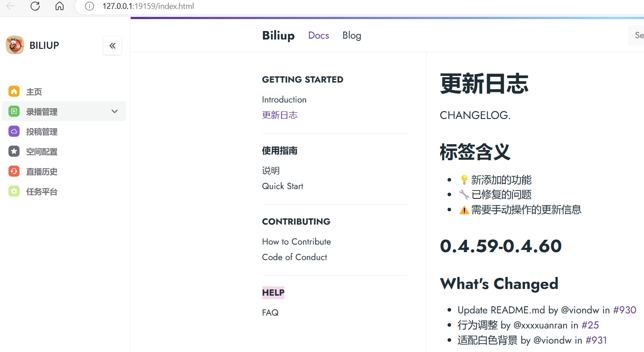Open 主页 via the home icon

(x=14, y=91)
